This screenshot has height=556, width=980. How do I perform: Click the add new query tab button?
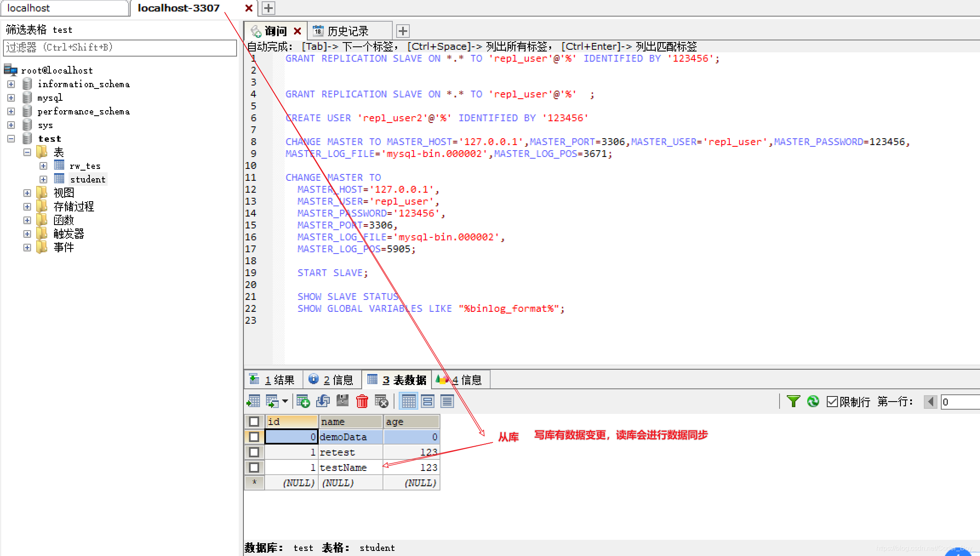[x=403, y=31]
